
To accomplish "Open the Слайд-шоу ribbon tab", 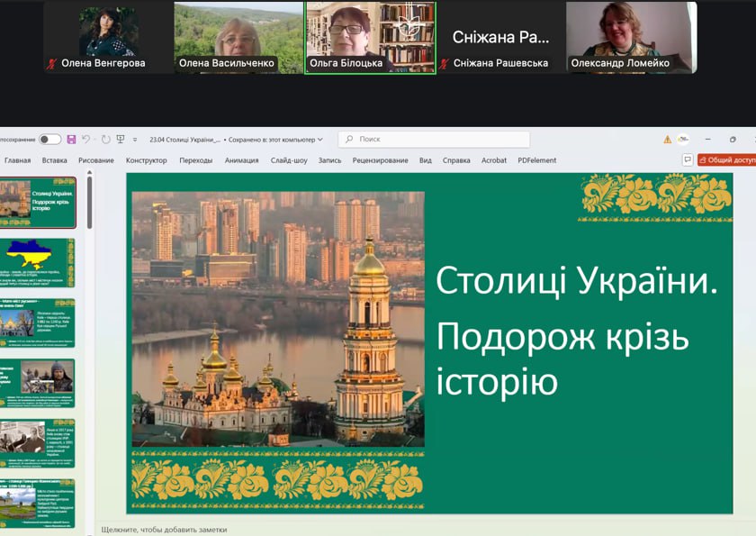I will click(x=289, y=160).
